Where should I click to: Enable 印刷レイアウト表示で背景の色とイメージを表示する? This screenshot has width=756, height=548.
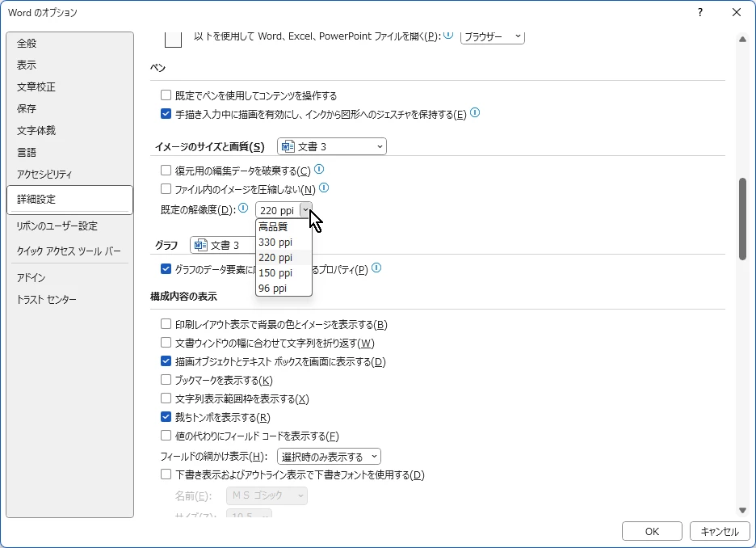[166, 323]
